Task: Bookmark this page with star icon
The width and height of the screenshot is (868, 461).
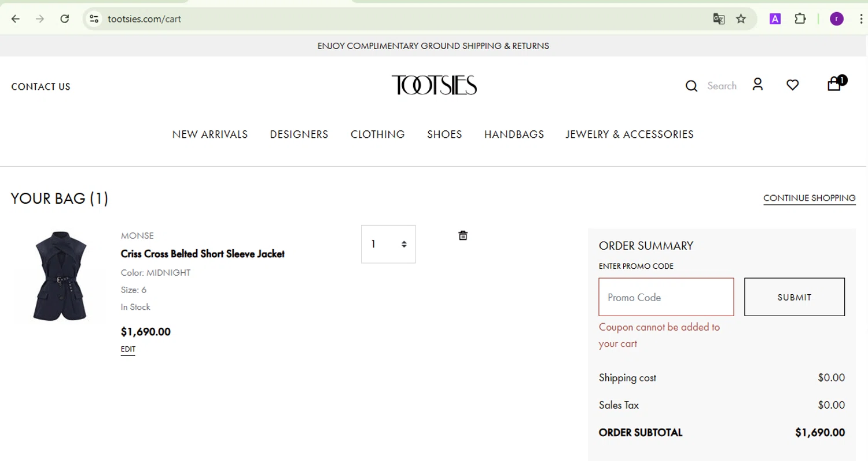Action: (x=741, y=19)
